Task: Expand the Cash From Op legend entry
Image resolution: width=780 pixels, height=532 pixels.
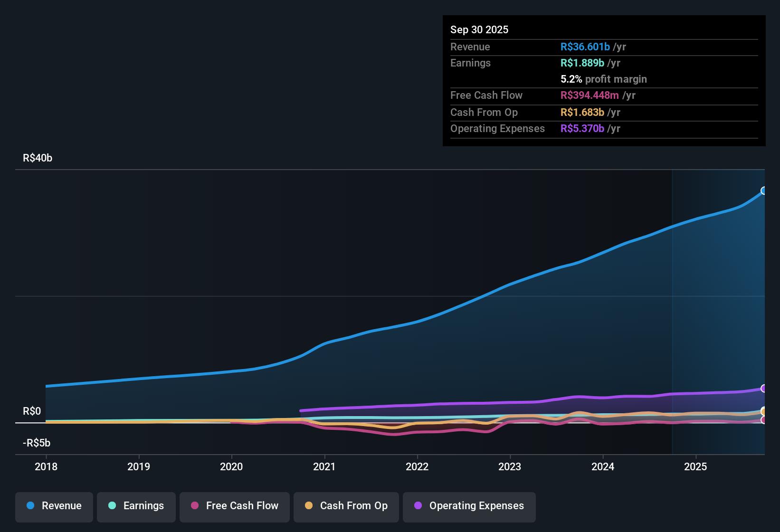Action: pyautogui.click(x=346, y=506)
